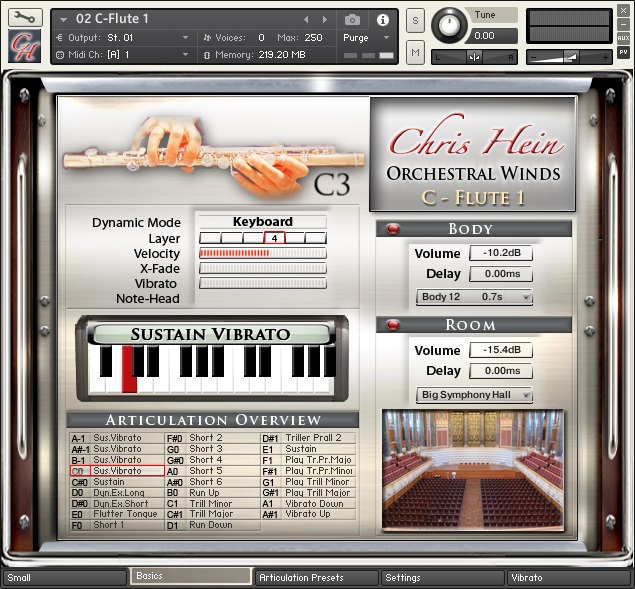Click the Keyboard dynamic mode selector
The width and height of the screenshot is (635, 589).
(263, 222)
